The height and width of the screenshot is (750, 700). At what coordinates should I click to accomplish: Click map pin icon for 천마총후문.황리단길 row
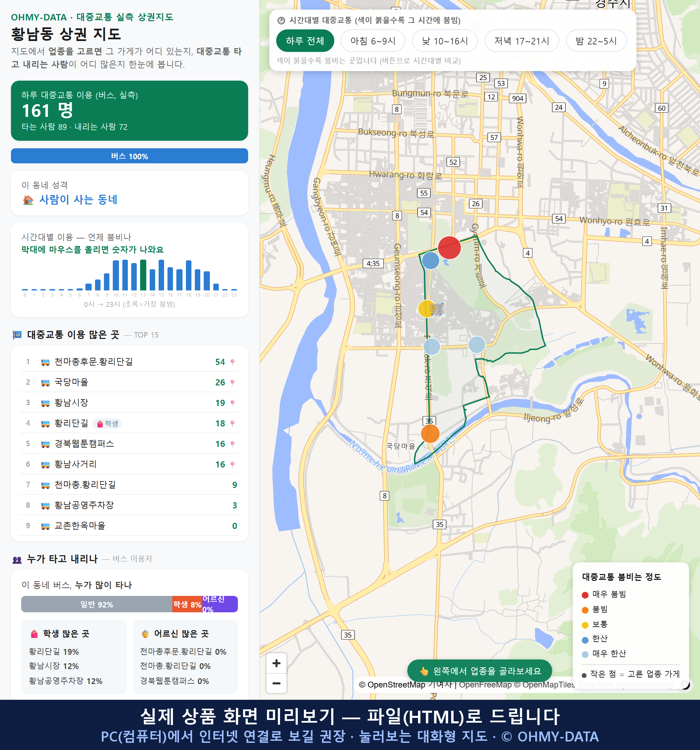232,362
